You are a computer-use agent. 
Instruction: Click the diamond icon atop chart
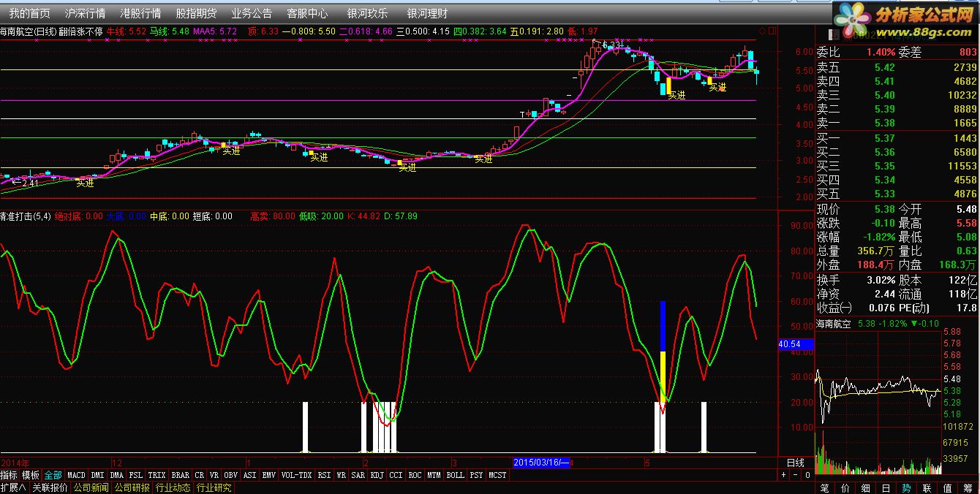point(761,31)
